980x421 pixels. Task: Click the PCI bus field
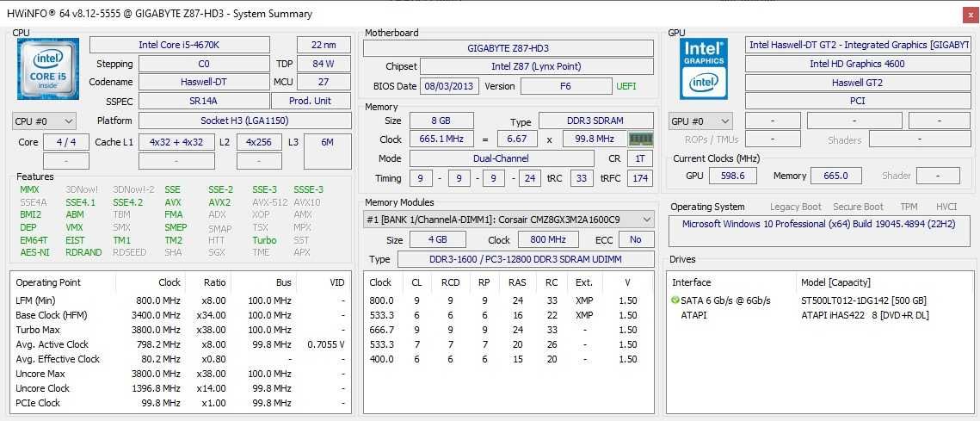(857, 101)
